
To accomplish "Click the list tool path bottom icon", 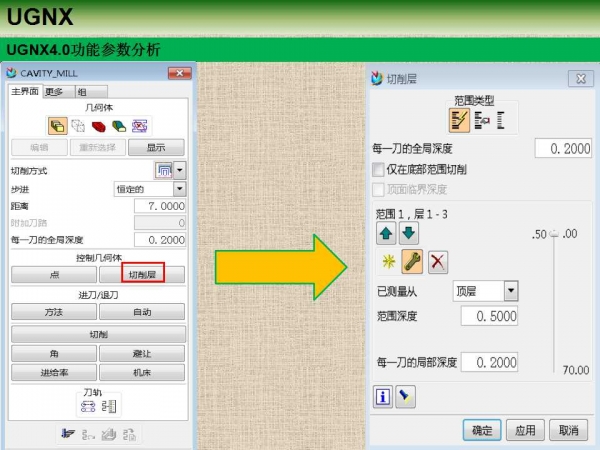I will 129,435.
